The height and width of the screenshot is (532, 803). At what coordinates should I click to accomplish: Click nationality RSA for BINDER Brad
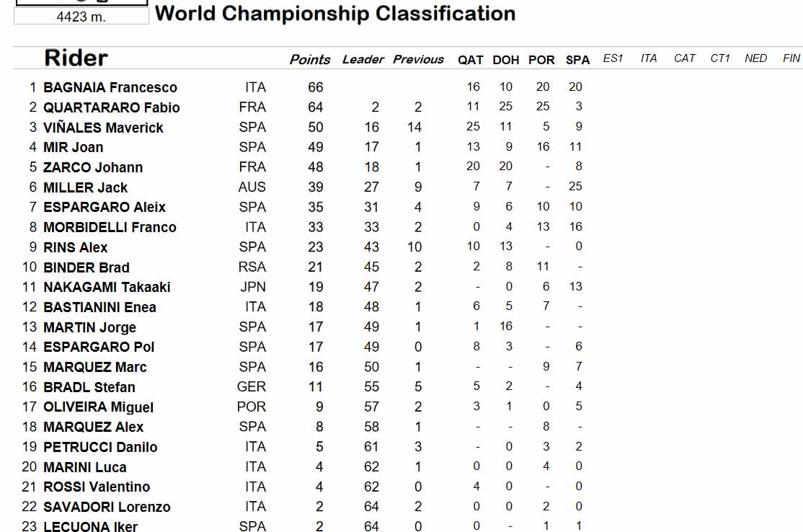click(252, 267)
